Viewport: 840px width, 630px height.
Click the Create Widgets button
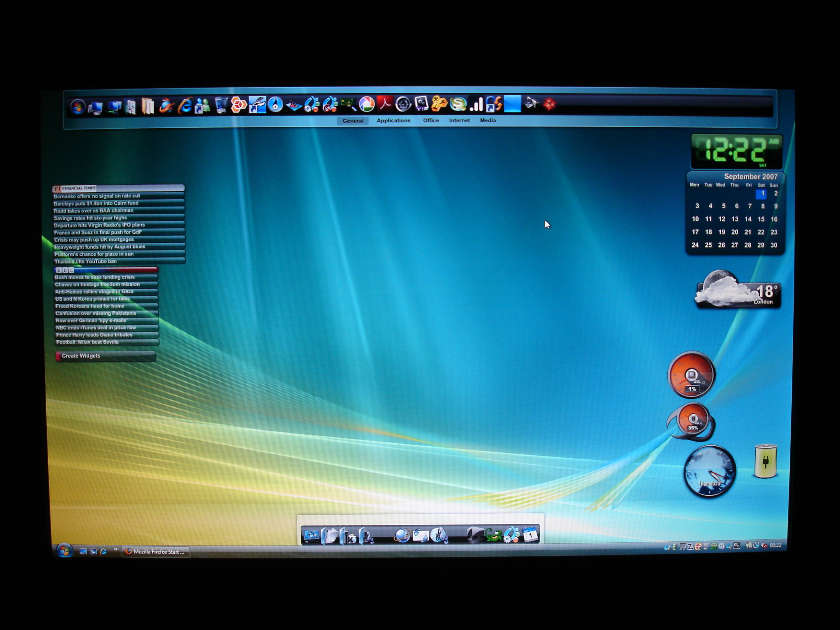tap(106, 356)
